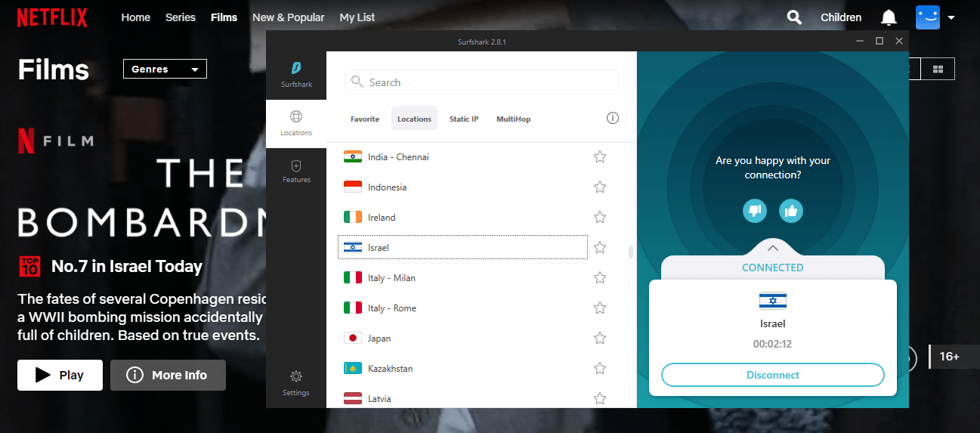This screenshot has height=433, width=980.
Task: Favorite Latvia with star
Action: point(600,398)
